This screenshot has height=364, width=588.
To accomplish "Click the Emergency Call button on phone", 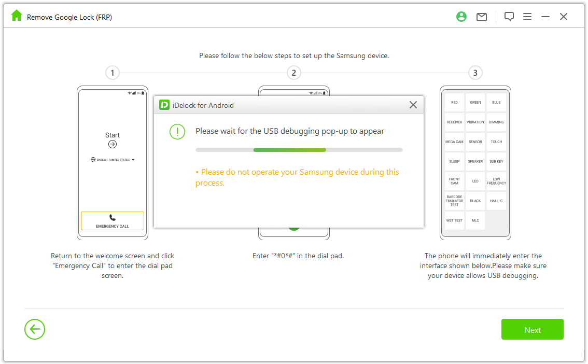I will [x=113, y=221].
